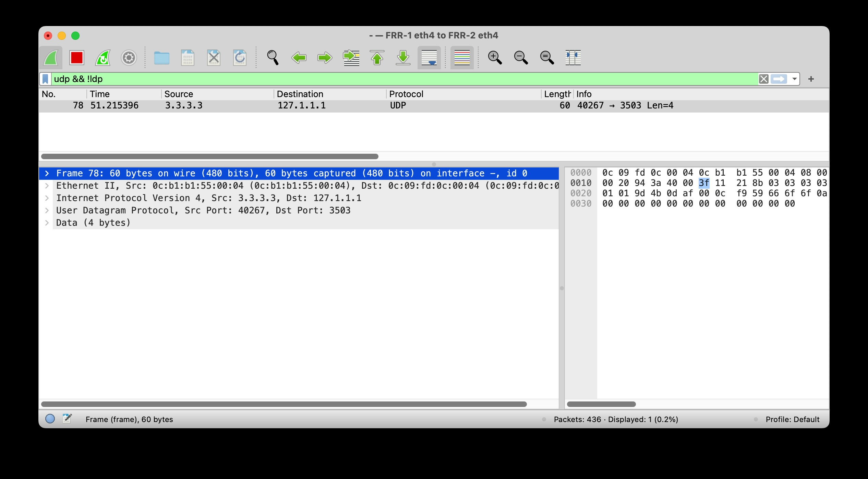
Task: Jump to the last packet
Action: [403, 58]
